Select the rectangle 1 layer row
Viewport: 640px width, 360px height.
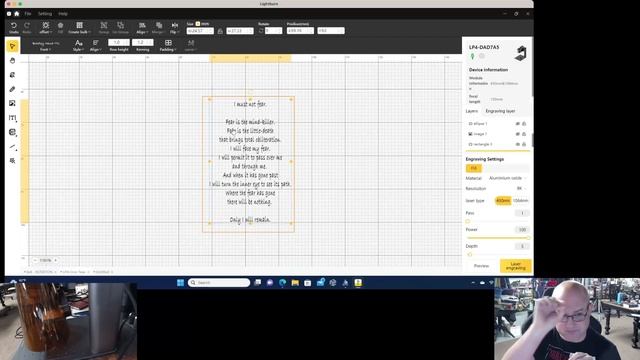click(498, 144)
